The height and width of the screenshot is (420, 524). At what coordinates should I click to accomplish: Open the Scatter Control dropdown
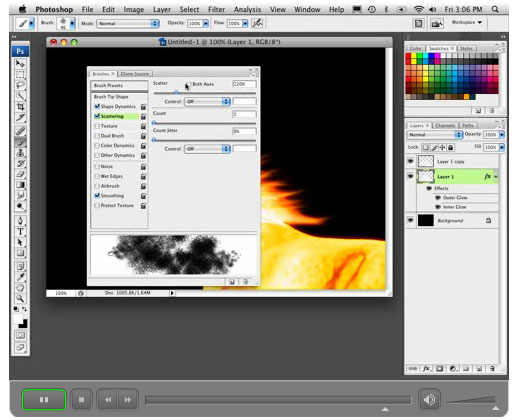(x=207, y=101)
